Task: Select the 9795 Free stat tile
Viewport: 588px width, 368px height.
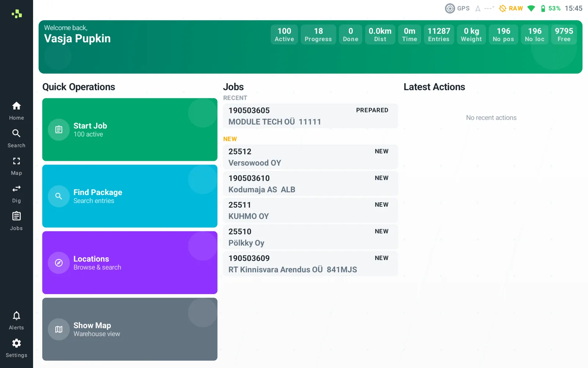Action: tap(564, 35)
